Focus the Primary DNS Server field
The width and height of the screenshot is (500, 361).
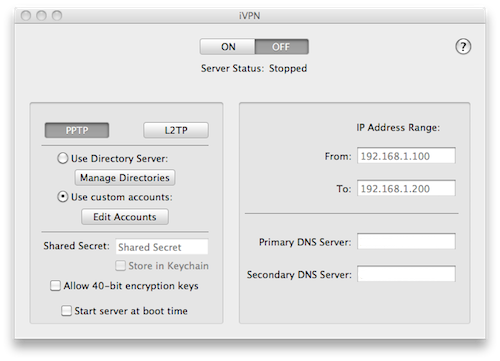406,241
